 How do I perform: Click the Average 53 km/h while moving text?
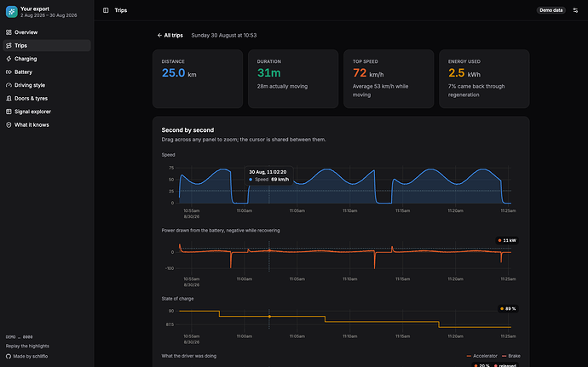(380, 90)
